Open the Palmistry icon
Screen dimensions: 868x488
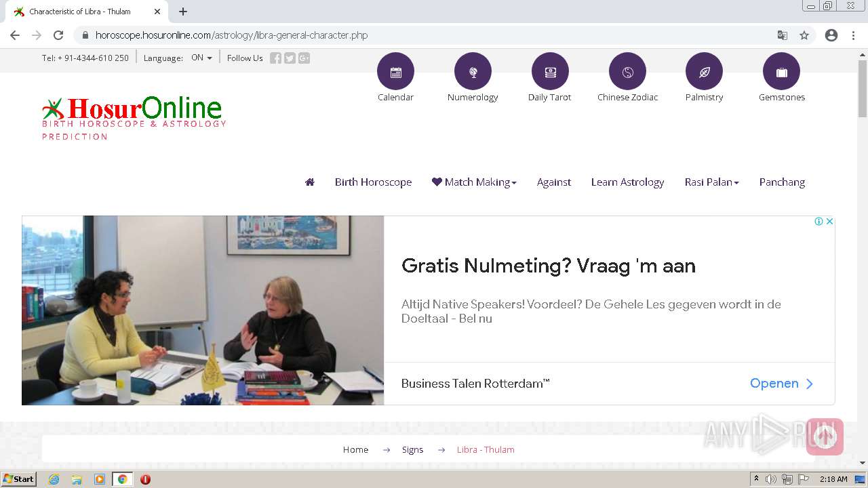(x=704, y=71)
